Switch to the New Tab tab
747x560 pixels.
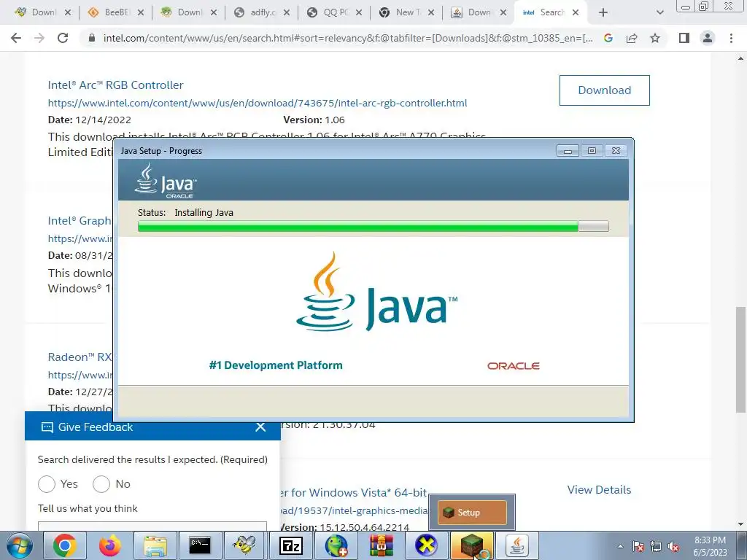point(408,12)
